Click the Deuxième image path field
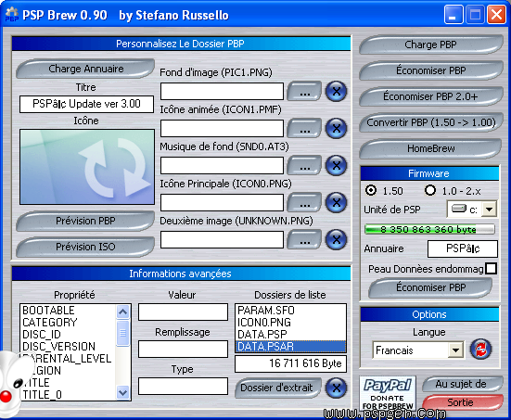This screenshot has width=511, height=420. click(x=222, y=240)
